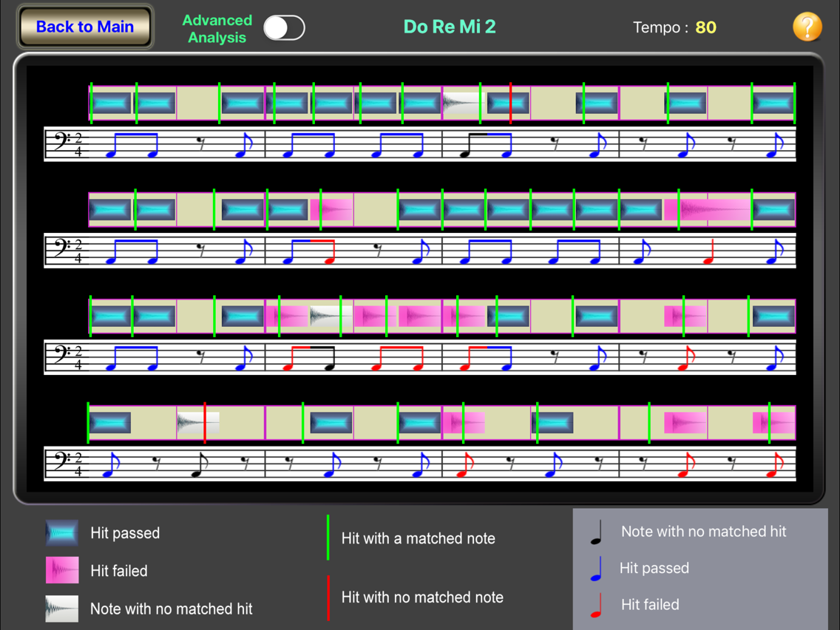Click the last pink waveform block in fourth row

coord(773,423)
